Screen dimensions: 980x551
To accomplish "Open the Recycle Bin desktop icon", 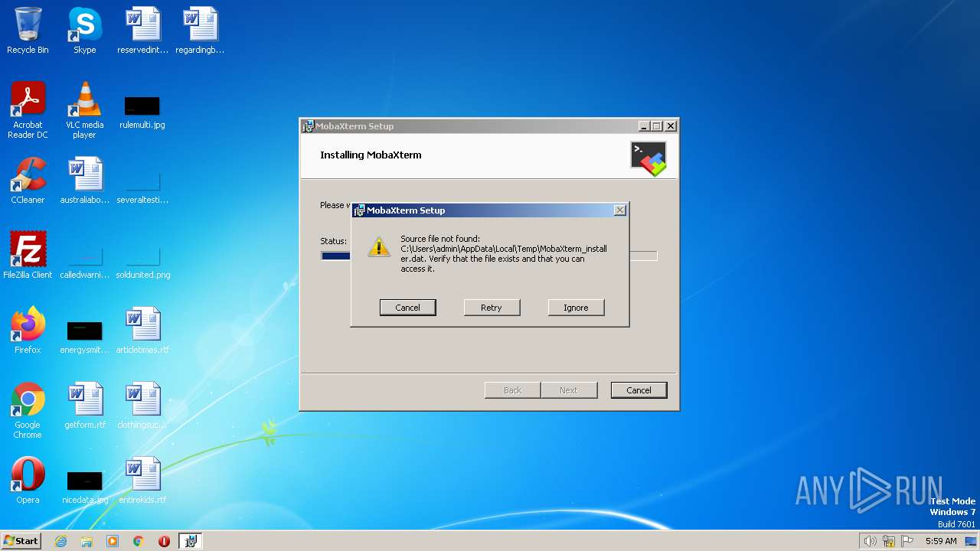I will [x=28, y=31].
